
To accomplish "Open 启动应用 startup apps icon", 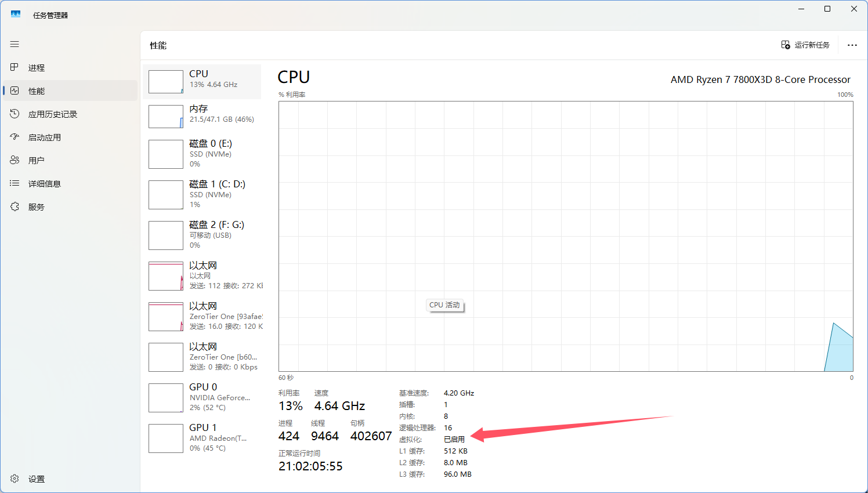I will pyautogui.click(x=15, y=137).
